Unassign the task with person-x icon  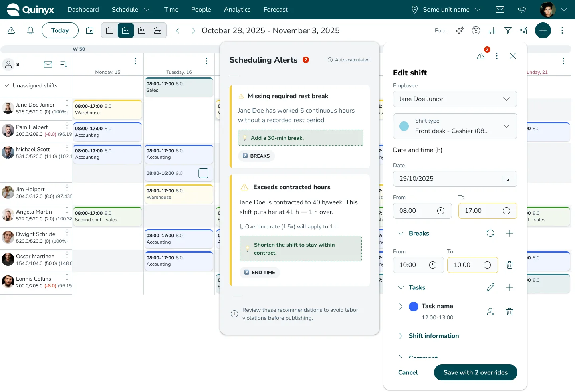pos(490,312)
